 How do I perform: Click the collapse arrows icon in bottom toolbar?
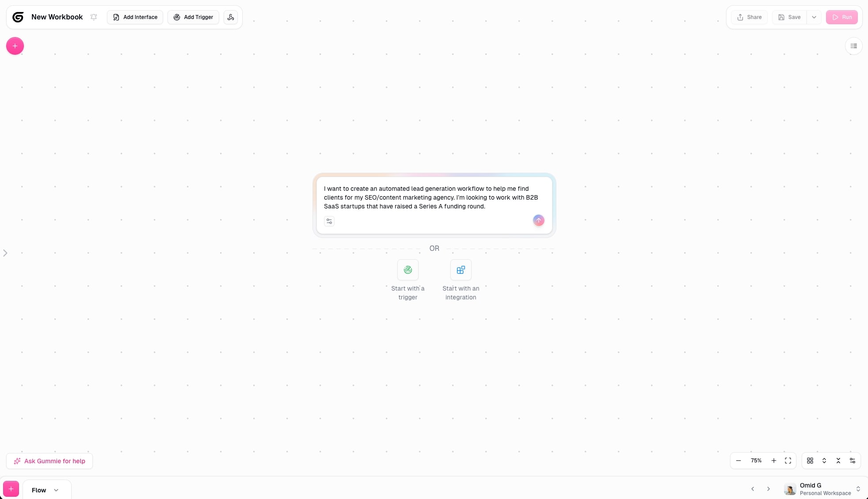(838, 461)
